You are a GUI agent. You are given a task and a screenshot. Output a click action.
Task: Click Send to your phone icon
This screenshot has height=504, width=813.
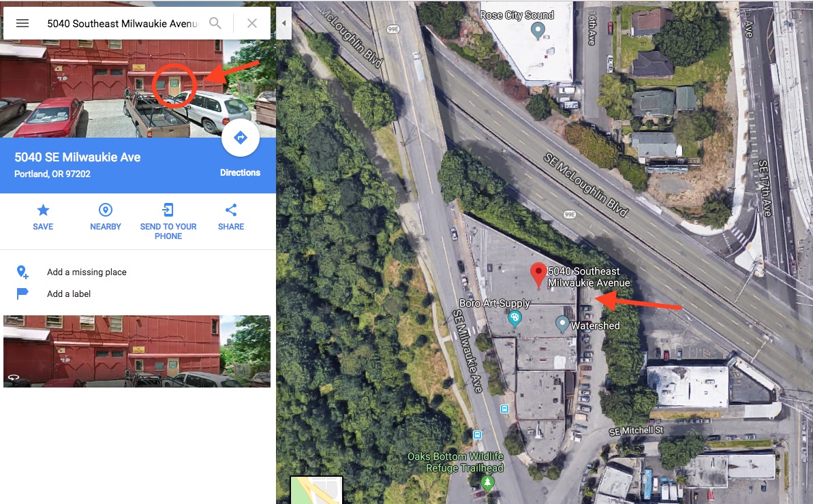click(168, 210)
